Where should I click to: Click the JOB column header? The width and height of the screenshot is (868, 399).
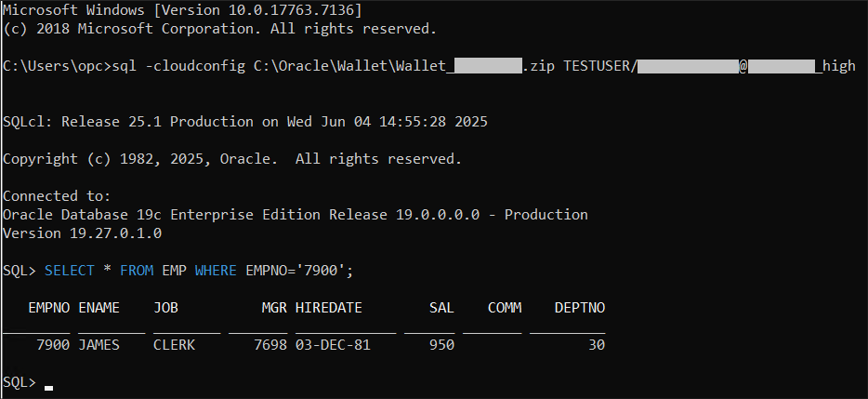(x=166, y=308)
